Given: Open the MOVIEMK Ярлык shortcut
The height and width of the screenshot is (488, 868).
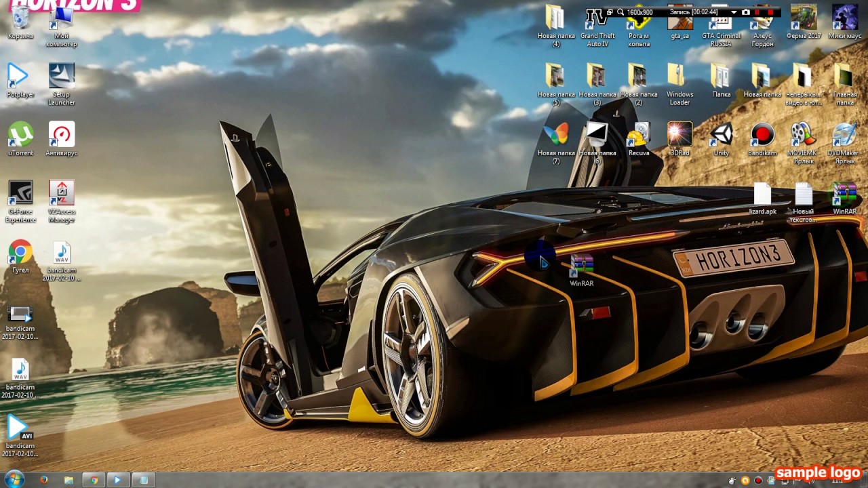Looking at the screenshot, I should pos(804,143).
